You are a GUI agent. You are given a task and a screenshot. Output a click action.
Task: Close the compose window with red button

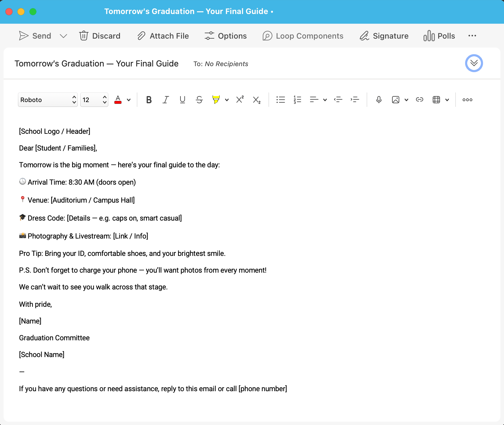pyautogui.click(x=9, y=12)
